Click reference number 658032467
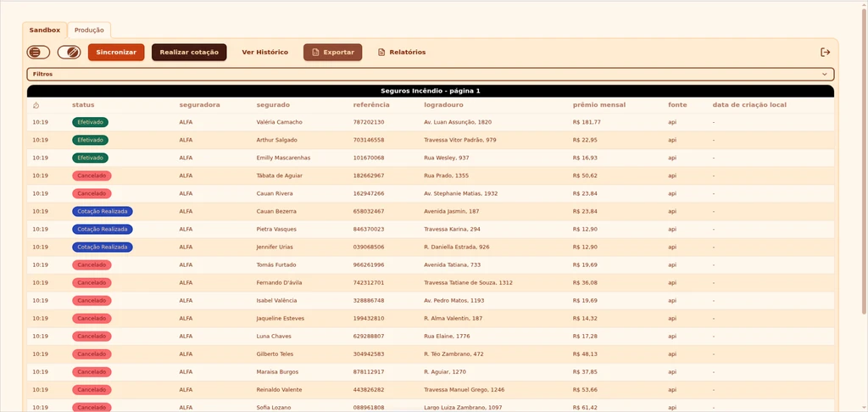The image size is (868, 412). click(x=369, y=211)
